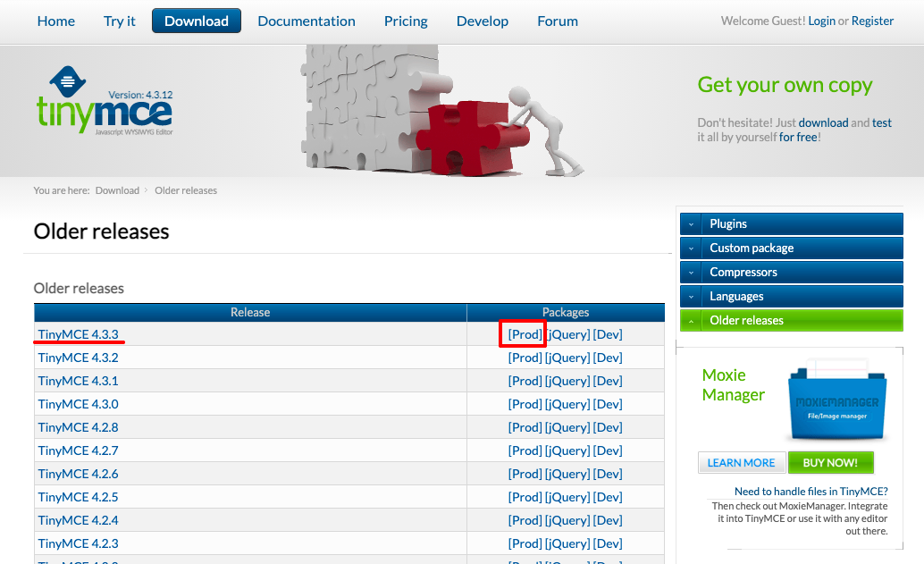Expand the Compressors section
This screenshot has width=924, height=564.
pos(791,272)
